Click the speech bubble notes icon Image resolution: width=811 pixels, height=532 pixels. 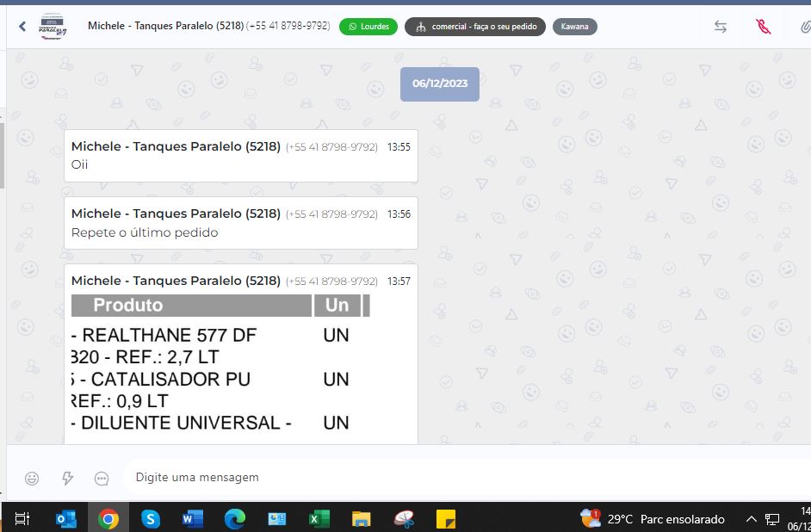[x=102, y=478]
